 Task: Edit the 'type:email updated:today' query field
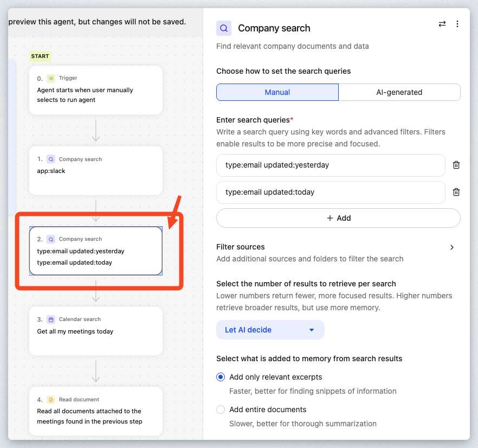click(x=331, y=193)
